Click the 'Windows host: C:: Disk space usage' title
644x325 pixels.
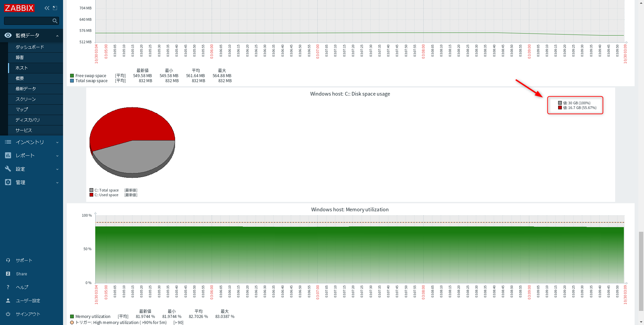coord(350,94)
